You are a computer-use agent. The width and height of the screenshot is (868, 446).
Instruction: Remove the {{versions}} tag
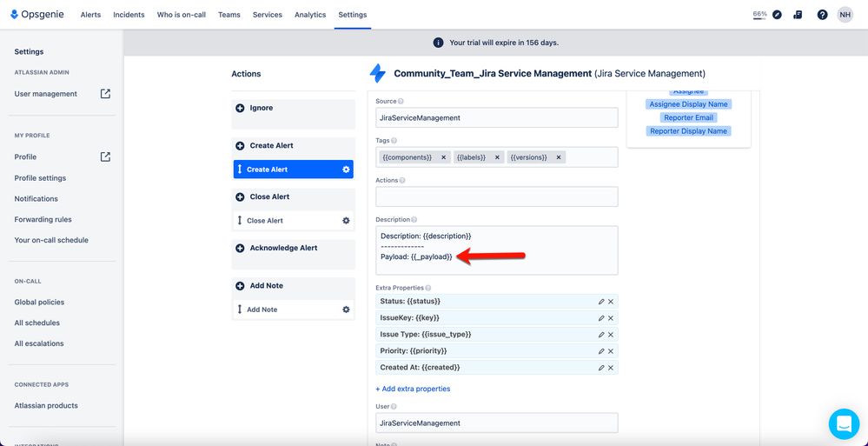click(559, 157)
